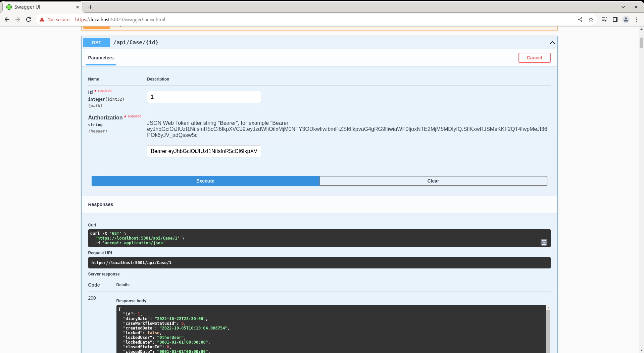The image size is (644, 353).
Task: Go forward in browser history
Action: [18, 19]
